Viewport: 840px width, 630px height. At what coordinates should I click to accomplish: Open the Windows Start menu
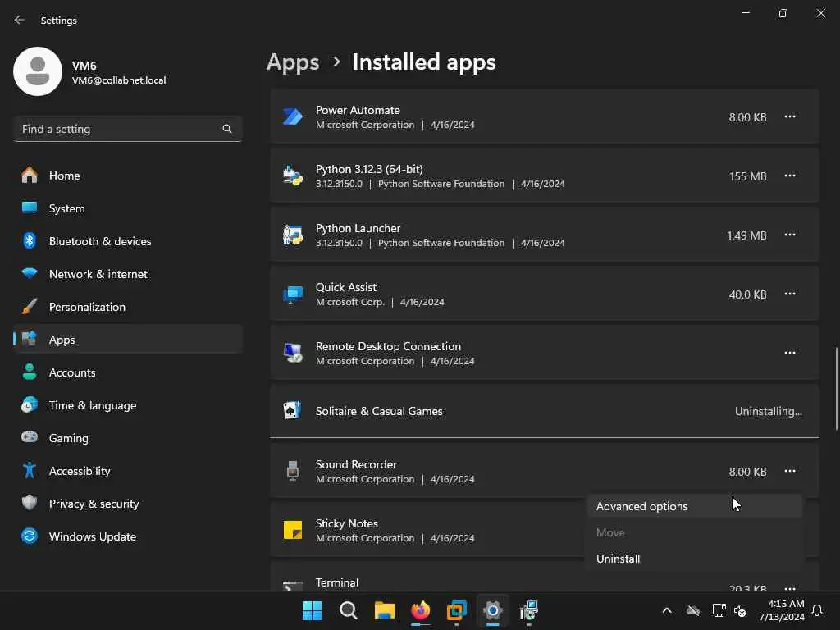tap(312, 610)
